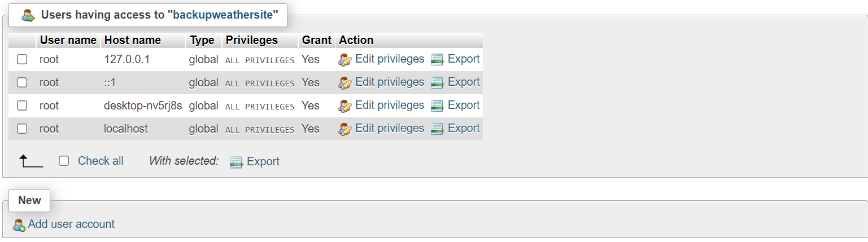Click the Add user account link

coord(71,224)
